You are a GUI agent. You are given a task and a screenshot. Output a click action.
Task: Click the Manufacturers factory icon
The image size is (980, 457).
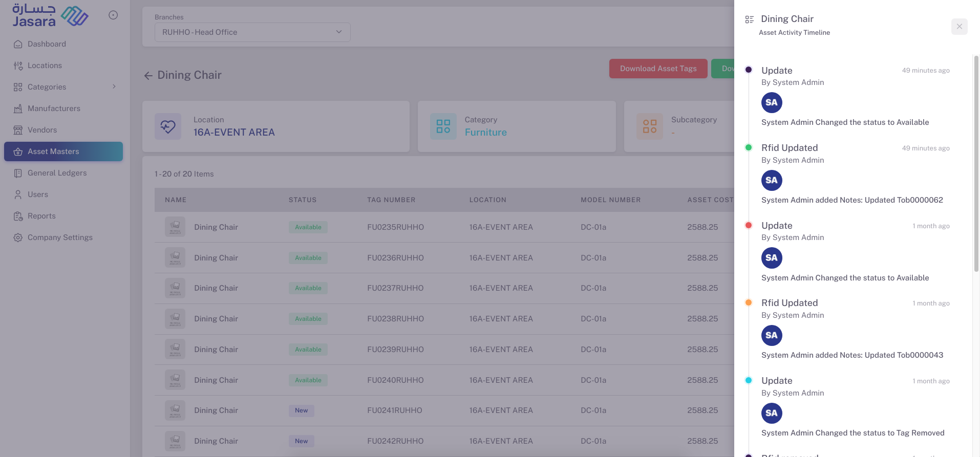18,108
